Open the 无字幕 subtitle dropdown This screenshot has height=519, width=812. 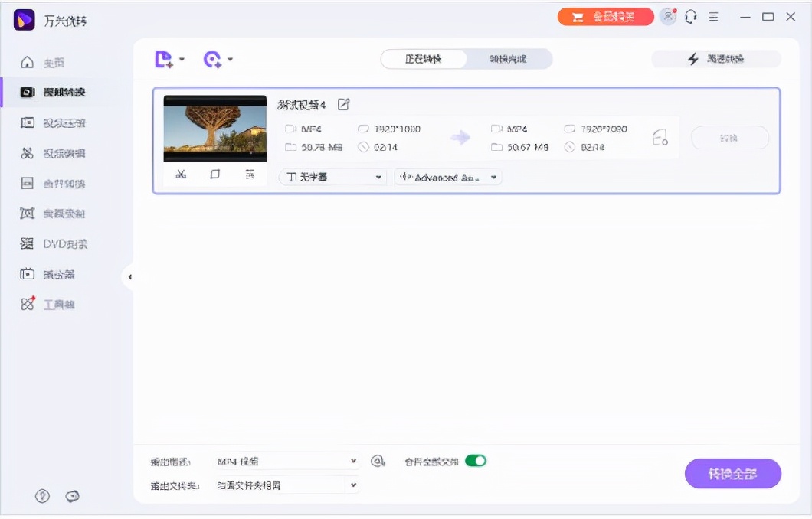332,177
